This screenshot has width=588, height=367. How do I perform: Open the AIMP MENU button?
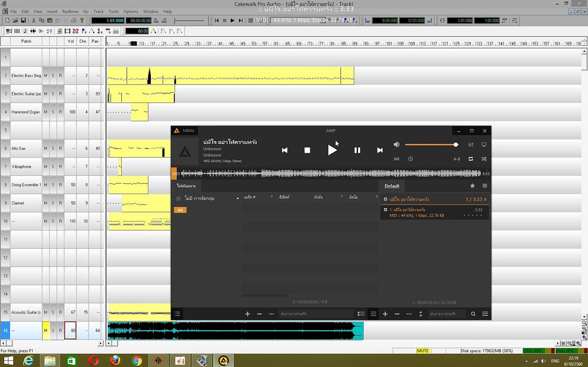[x=184, y=130]
